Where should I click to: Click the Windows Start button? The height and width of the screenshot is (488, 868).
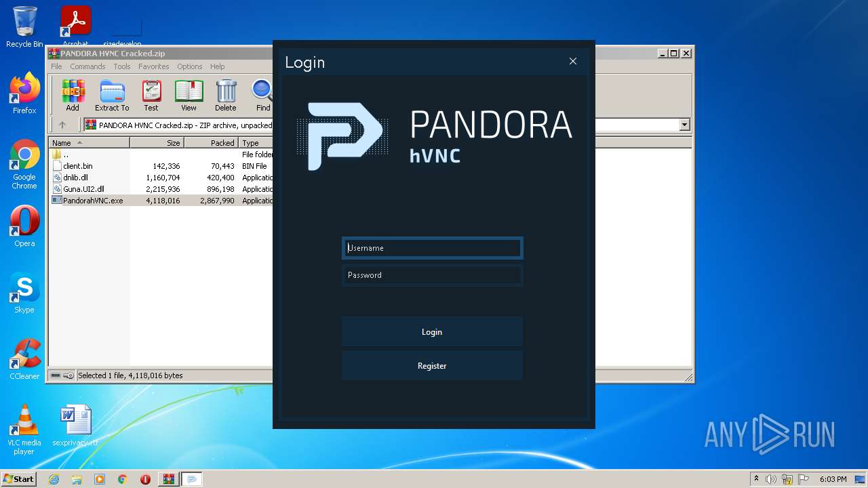19,479
